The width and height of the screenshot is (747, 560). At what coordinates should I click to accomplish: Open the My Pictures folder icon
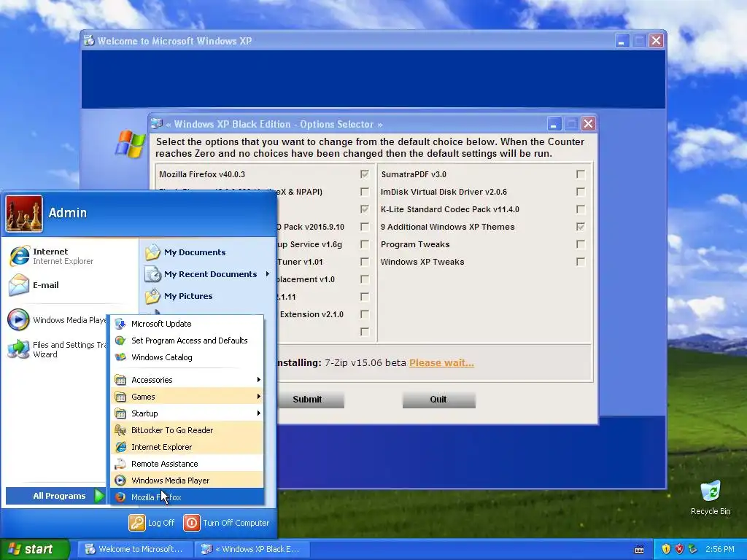(x=153, y=296)
